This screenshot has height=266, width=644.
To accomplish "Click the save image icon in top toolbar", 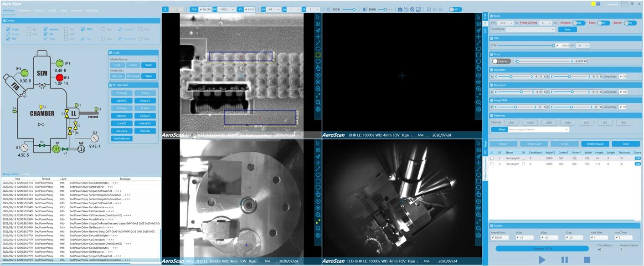I will point(418,9).
